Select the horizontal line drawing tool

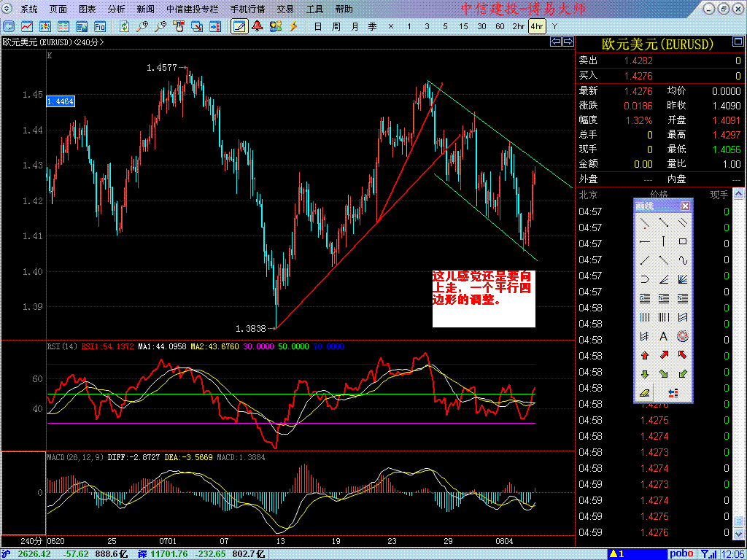click(645, 241)
